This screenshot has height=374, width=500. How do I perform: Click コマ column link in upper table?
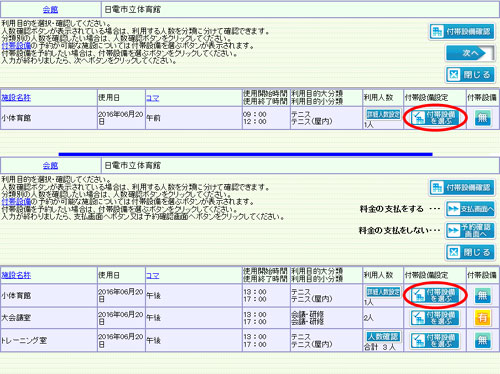pos(152,98)
